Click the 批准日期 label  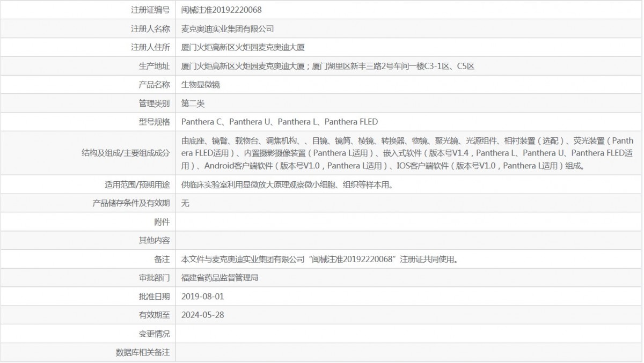(x=155, y=296)
